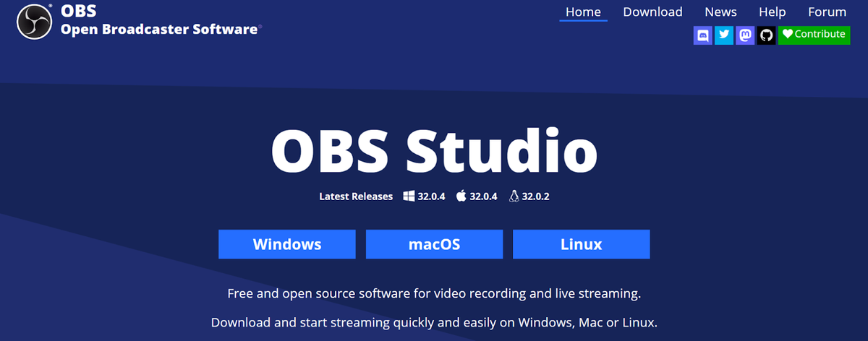The width and height of the screenshot is (868, 341).
Task: Open the Mastodon social icon
Action: click(x=745, y=35)
